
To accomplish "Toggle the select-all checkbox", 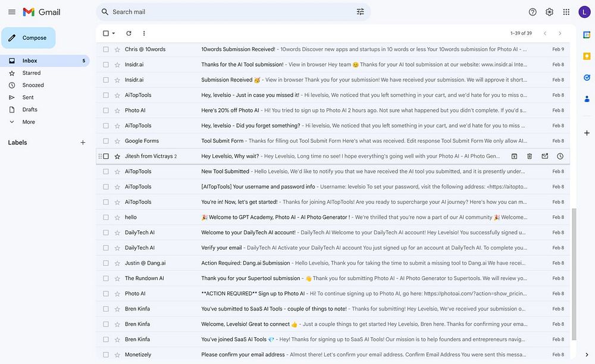I will point(106,33).
